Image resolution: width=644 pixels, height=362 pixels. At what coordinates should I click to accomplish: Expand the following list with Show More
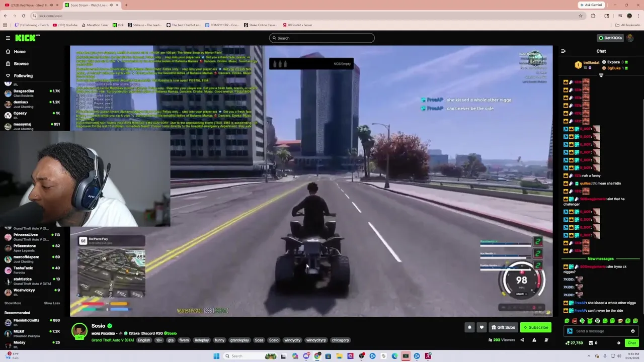13,303
